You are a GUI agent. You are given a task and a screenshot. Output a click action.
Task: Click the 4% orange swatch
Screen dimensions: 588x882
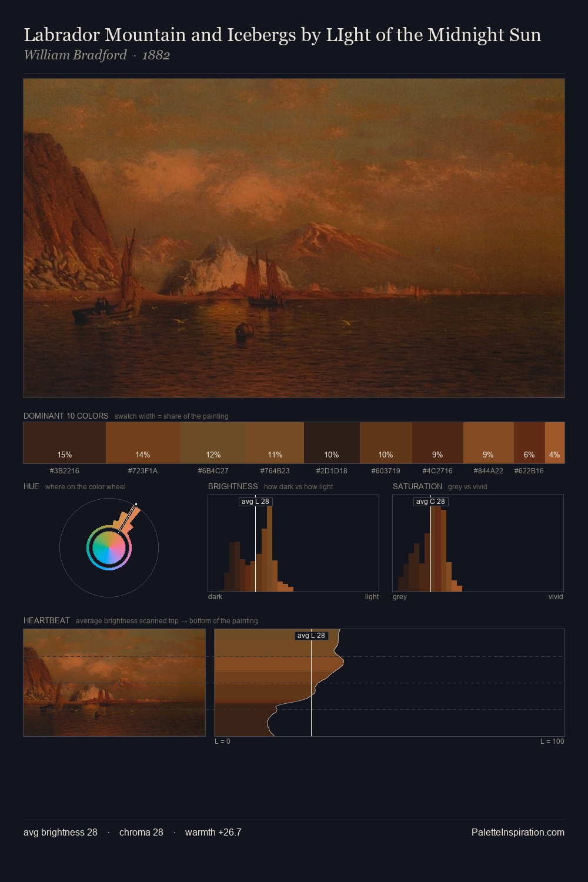[554, 443]
